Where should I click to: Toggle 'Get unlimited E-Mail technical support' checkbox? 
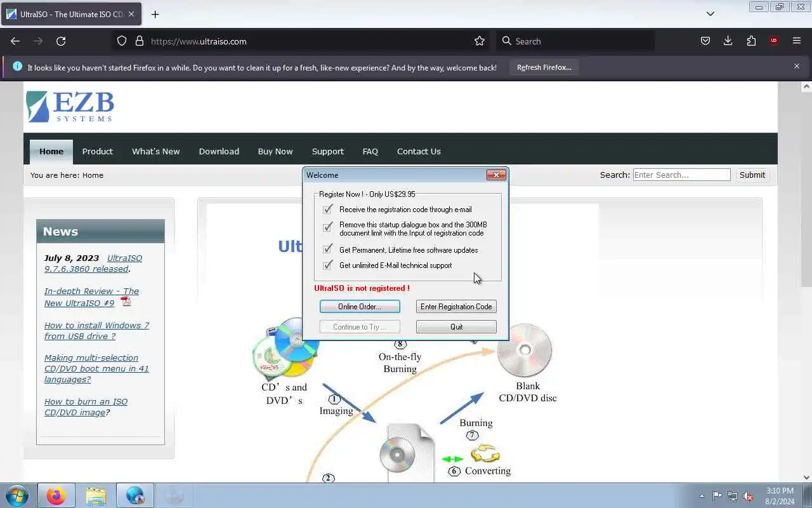[327, 265]
